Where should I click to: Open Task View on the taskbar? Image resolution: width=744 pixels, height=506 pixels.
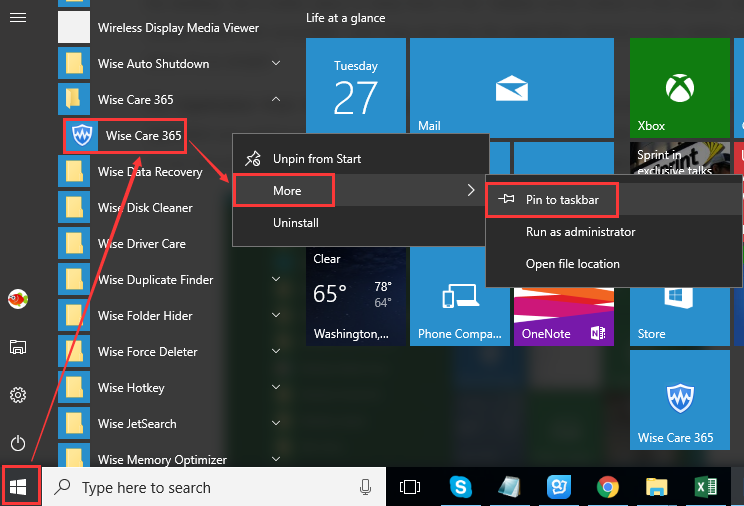click(410, 487)
